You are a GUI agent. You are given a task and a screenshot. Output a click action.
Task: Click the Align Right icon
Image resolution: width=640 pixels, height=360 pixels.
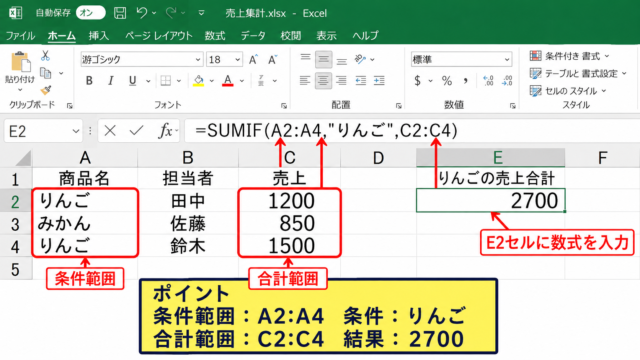[341, 80]
